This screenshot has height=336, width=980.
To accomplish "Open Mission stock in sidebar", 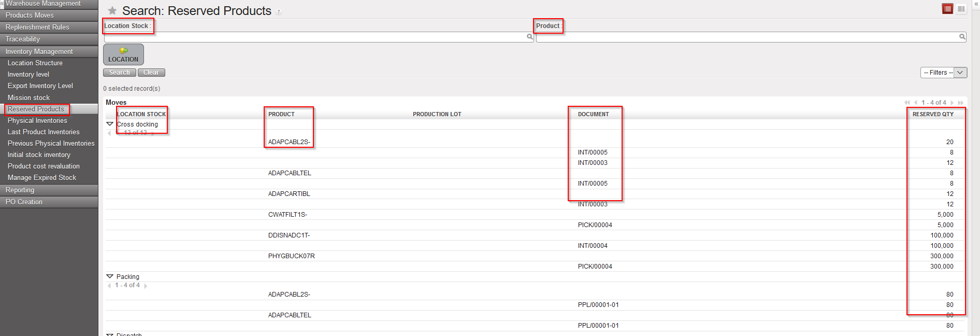I will point(28,97).
